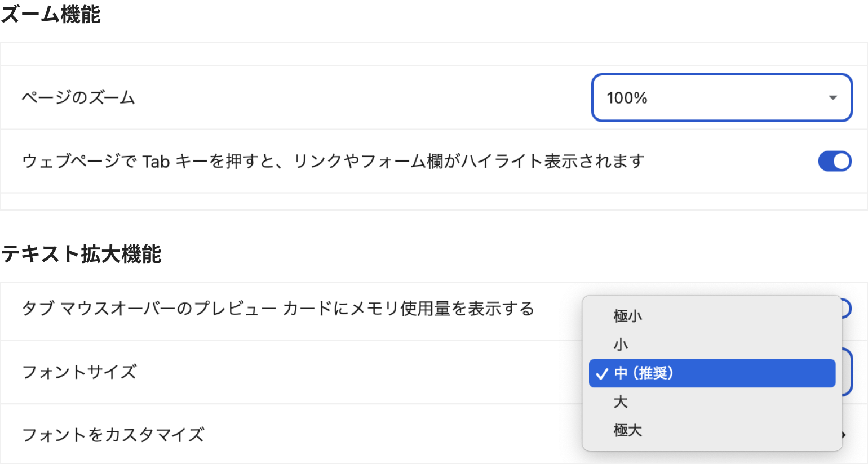Click the Tab キー highlight description text

click(333, 162)
